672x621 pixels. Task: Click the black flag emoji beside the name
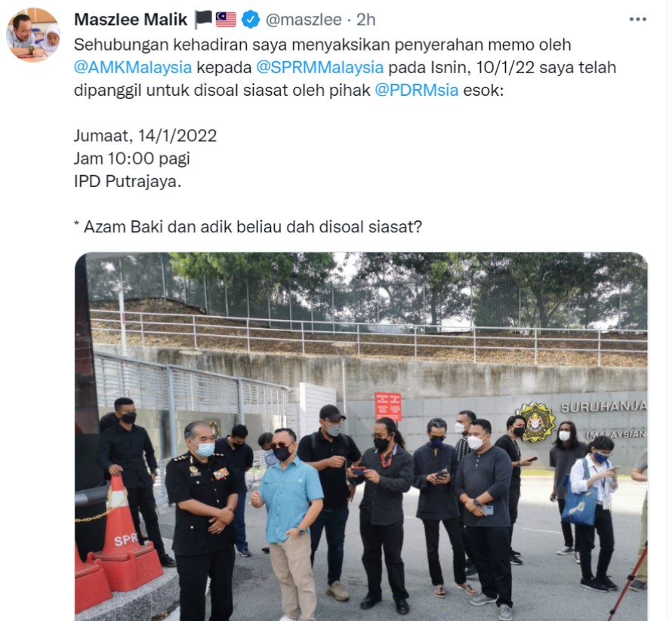click(204, 20)
